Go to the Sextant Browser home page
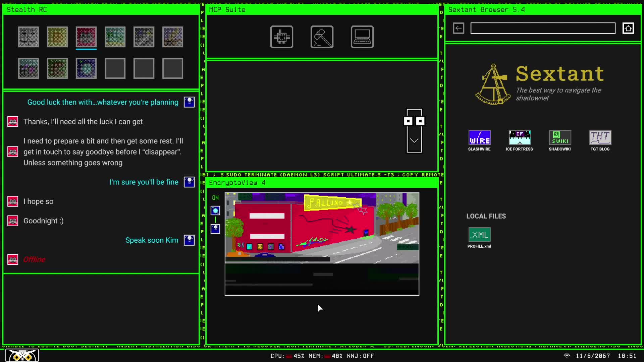This screenshot has height=362, width=644. click(x=628, y=28)
